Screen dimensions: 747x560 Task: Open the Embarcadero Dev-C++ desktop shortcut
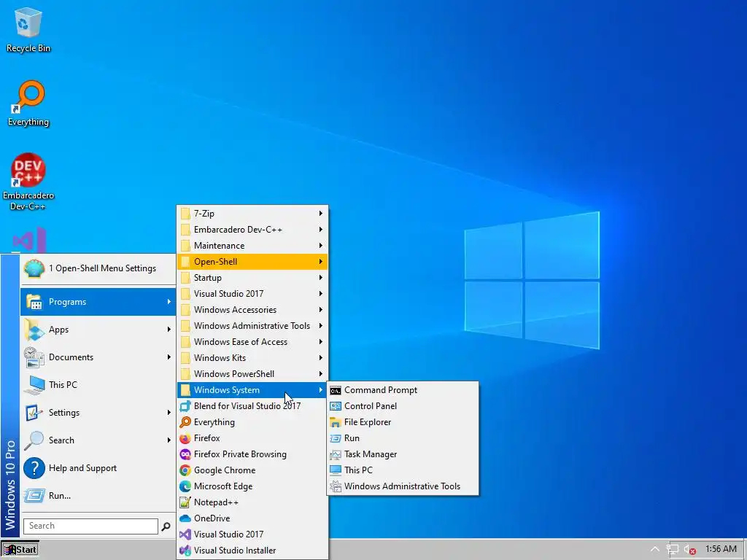point(28,182)
